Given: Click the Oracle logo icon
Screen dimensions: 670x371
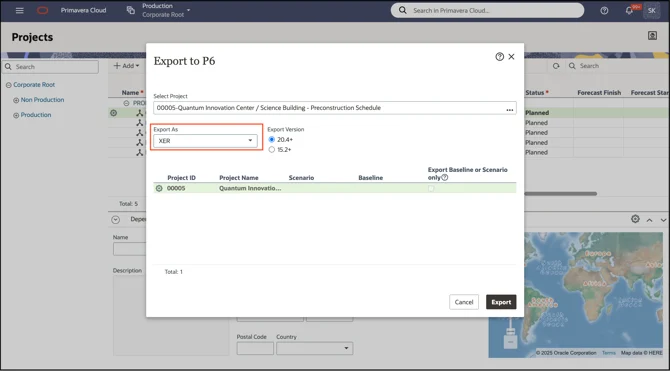Looking at the screenshot, I should [x=43, y=10].
